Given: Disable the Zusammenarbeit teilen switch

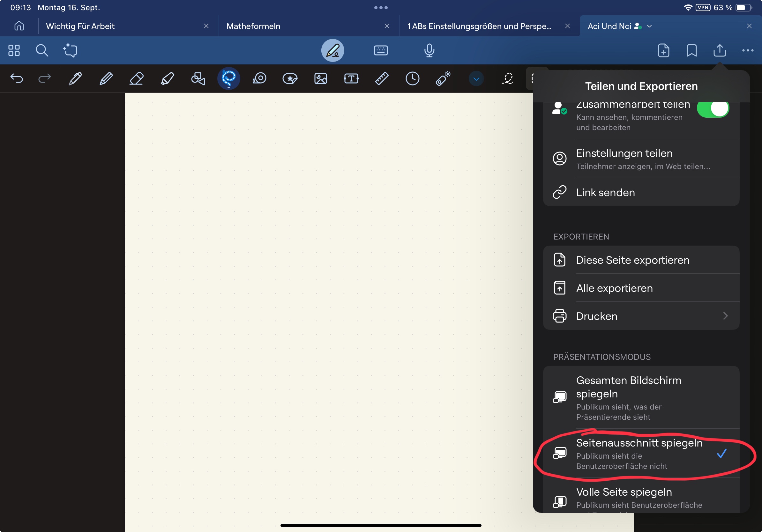Looking at the screenshot, I should pos(712,109).
